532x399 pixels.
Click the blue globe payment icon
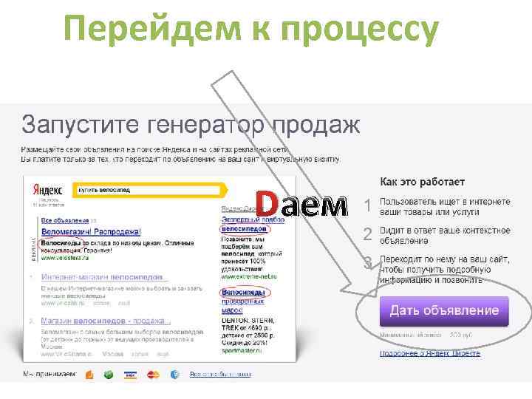[x=174, y=374]
